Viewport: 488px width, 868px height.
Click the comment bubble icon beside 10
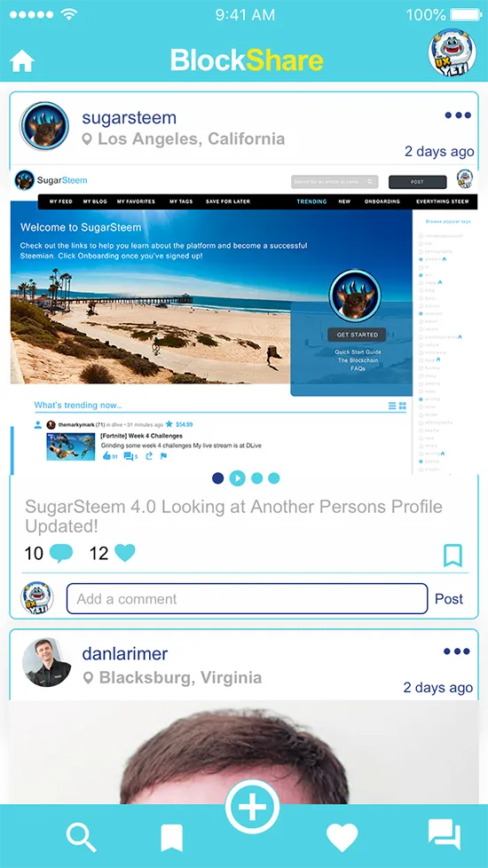click(x=61, y=553)
